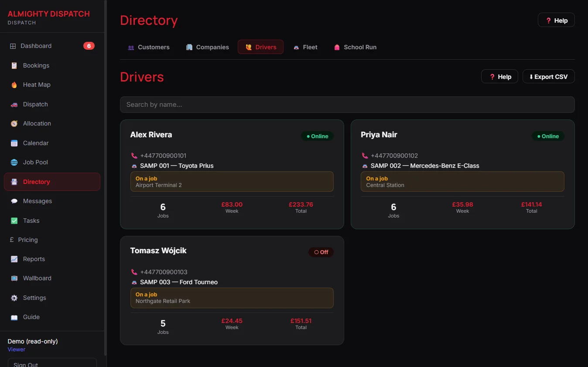
Task: Click the Job Pool globe icon
Action: (14, 162)
